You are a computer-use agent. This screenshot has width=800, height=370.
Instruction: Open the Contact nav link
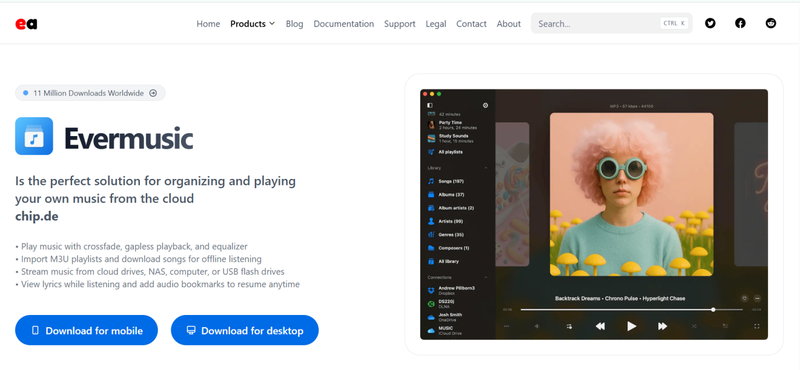pyautogui.click(x=471, y=23)
